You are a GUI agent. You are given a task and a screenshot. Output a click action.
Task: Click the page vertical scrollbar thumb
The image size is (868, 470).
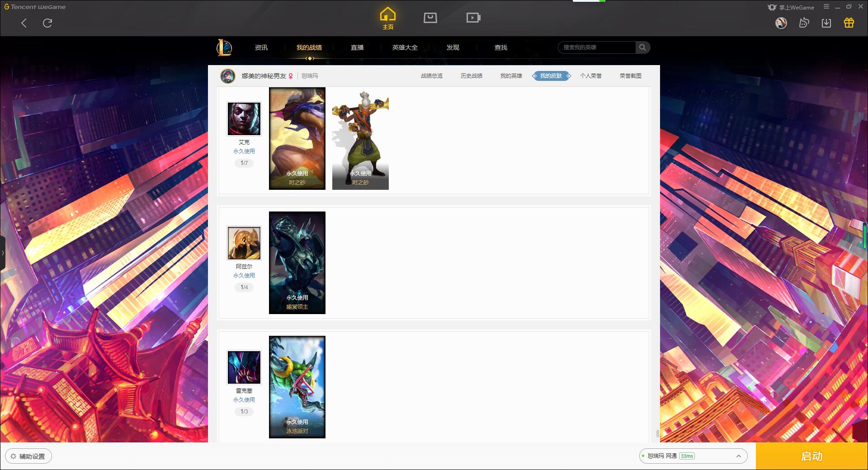pos(657,434)
